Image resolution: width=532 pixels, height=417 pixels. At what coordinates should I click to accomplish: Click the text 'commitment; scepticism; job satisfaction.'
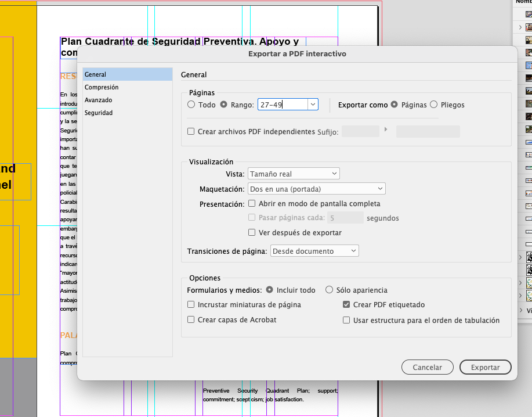pyautogui.click(x=253, y=400)
